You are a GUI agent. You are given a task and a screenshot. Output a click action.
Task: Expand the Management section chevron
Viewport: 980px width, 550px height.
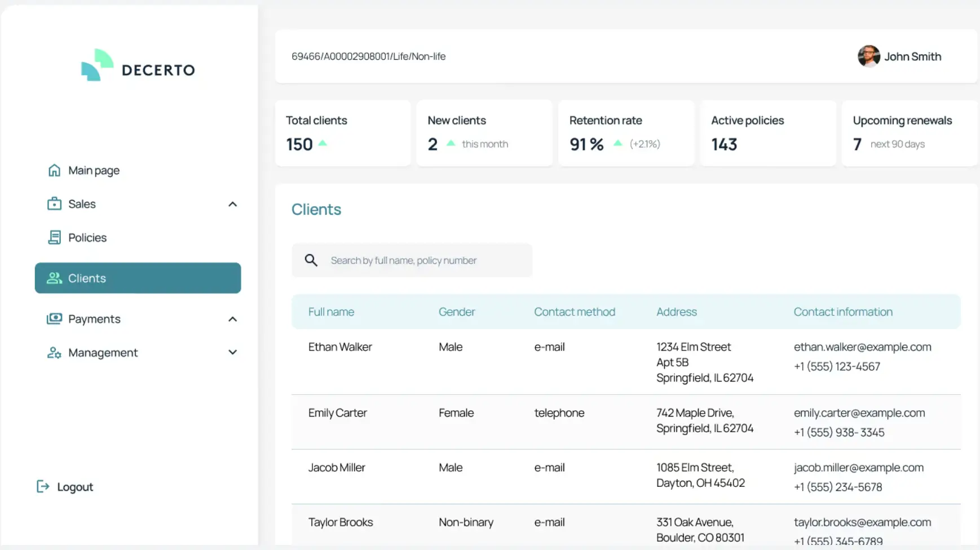(232, 352)
